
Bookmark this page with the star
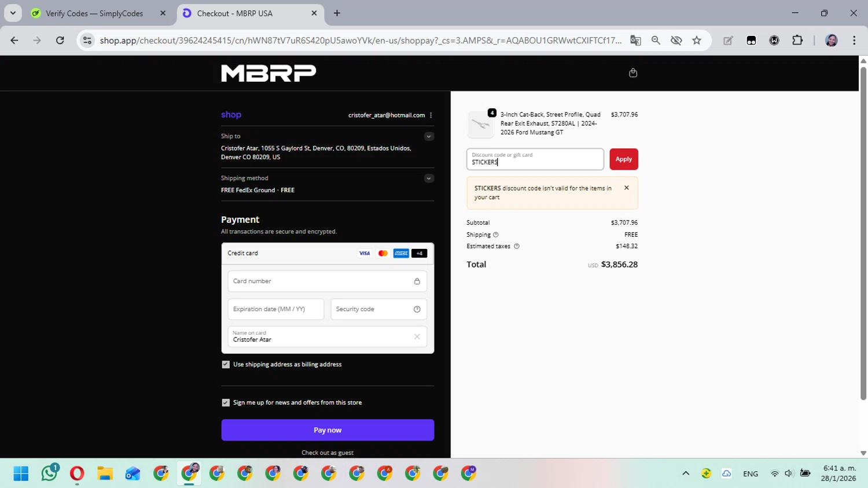[697, 41]
